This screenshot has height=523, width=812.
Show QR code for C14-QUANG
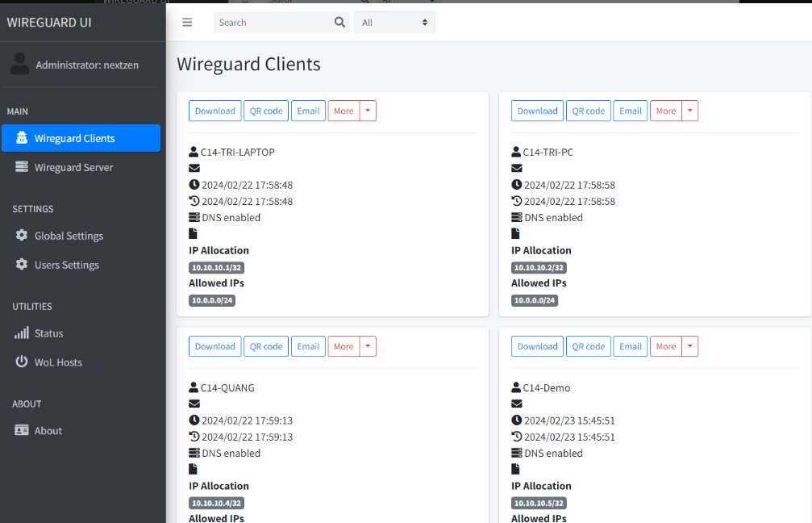pos(266,346)
